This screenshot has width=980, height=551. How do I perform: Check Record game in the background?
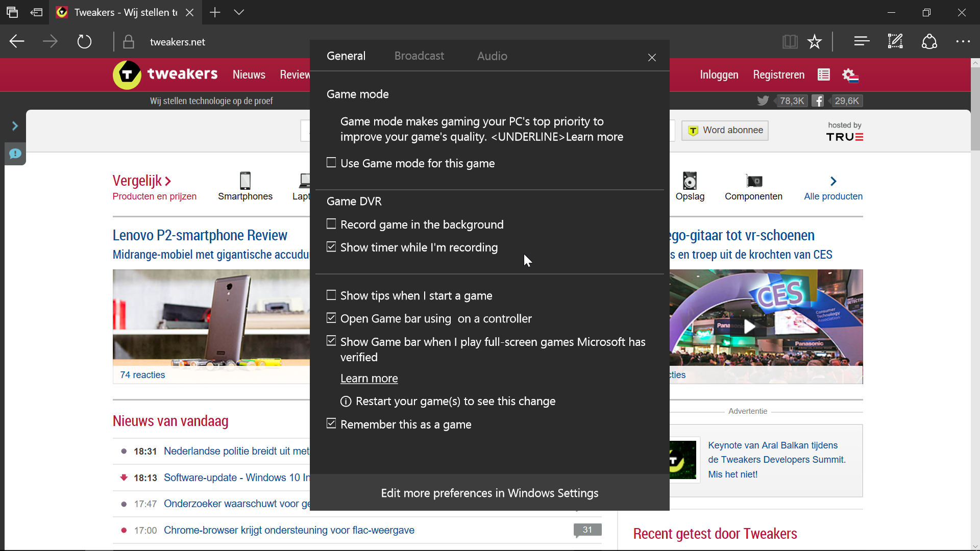[x=331, y=224]
